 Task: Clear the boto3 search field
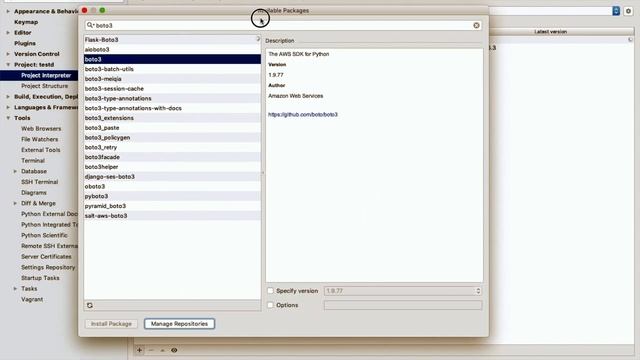pyautogui.click(x=476, y=25)
